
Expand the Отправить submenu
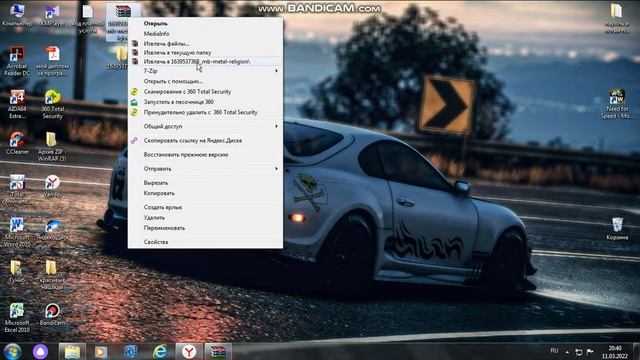(205, 169)
